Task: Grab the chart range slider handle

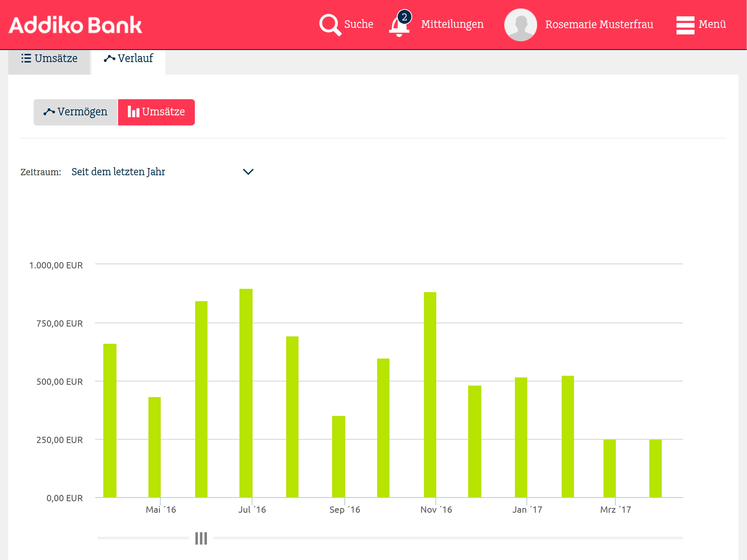Action: coord(201,538)
